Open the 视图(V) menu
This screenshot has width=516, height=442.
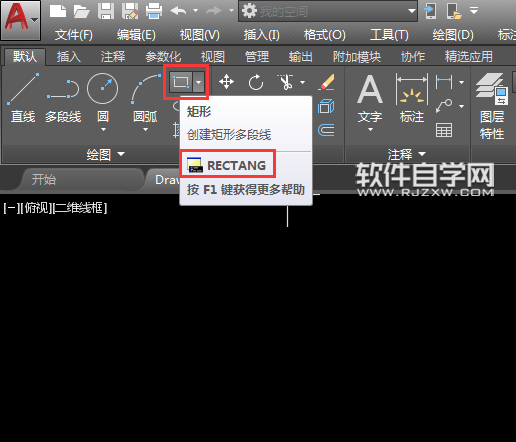pos(199,35)
